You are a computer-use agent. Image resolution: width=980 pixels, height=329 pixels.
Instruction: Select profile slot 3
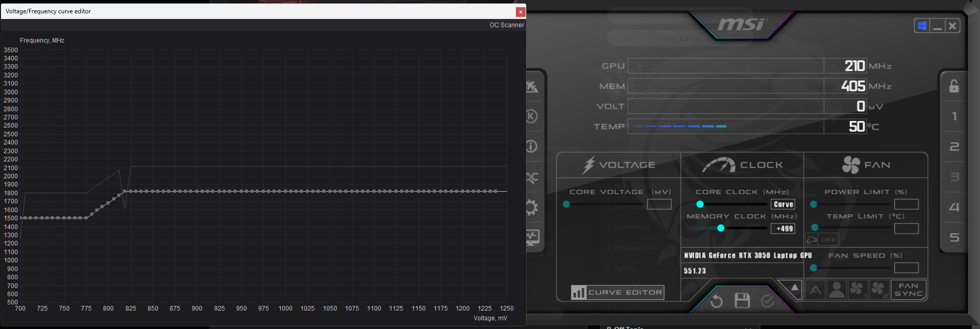click(954, 177)
